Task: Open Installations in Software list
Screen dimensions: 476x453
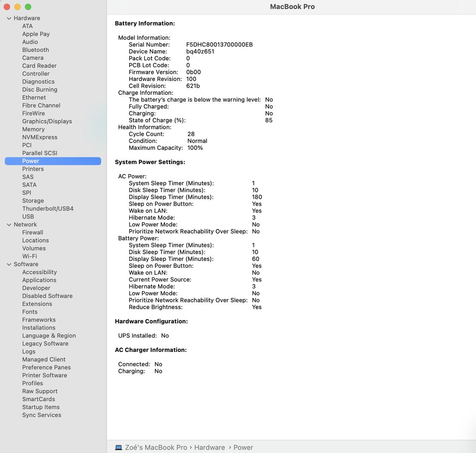Action: tap(39, 328)
